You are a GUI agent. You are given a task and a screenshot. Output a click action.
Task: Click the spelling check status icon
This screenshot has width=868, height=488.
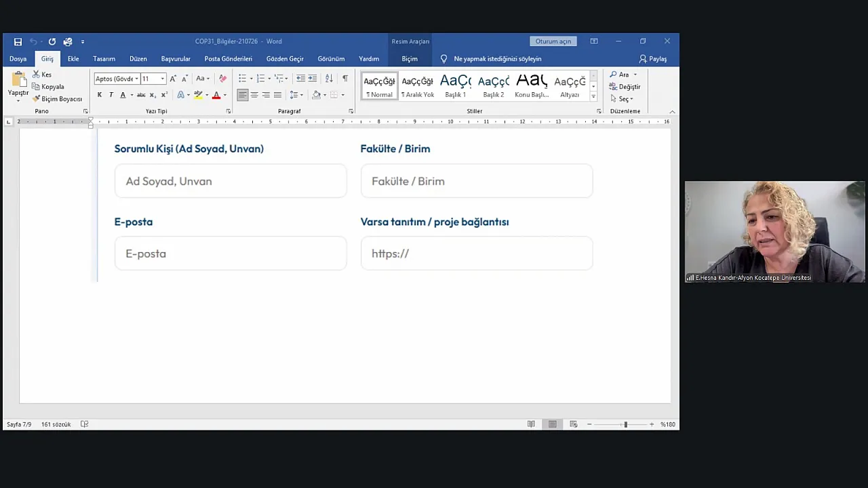tap(85, 424)
